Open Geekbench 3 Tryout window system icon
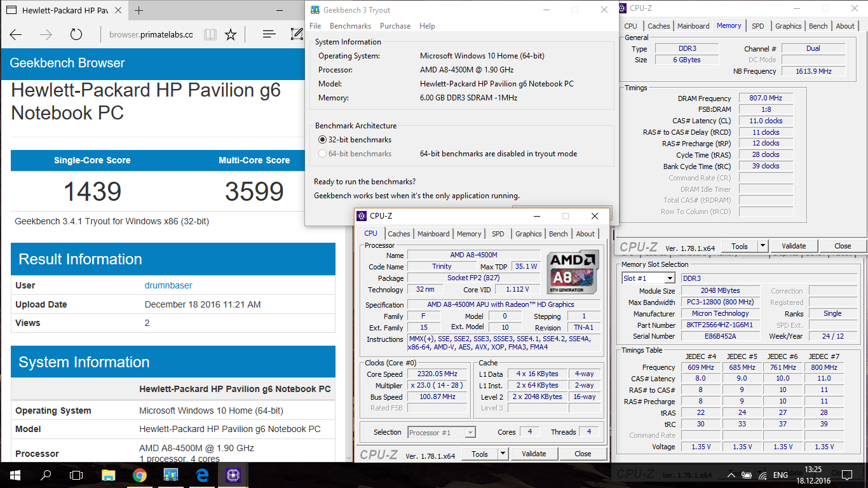The height and width of the screenshot is (488, 868). point(315,10)
